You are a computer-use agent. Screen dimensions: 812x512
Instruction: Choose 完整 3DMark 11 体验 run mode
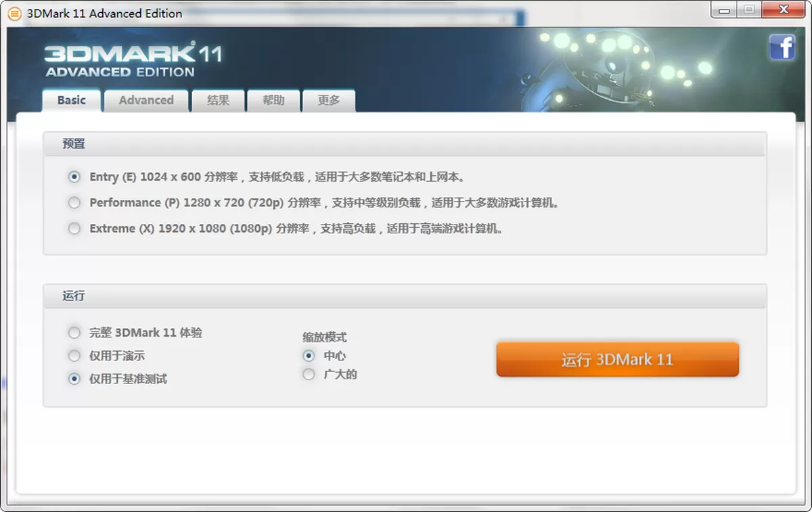click(x=74, y=332)
